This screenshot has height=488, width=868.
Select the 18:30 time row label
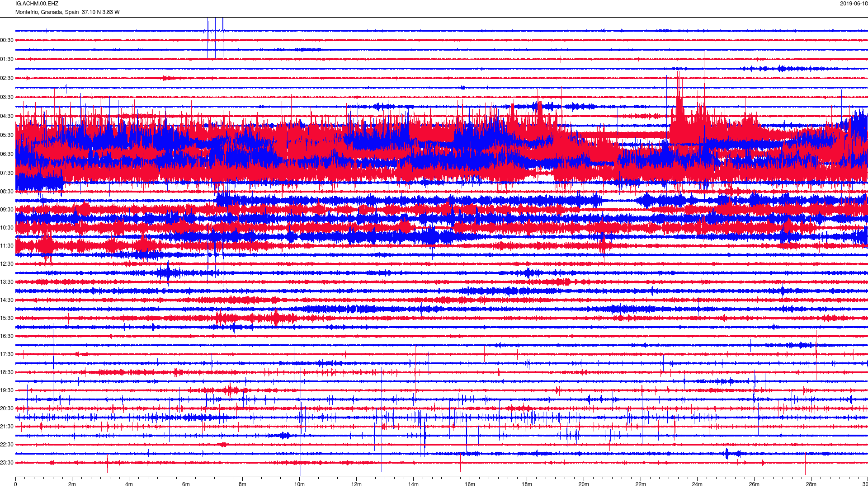(7, 372)
